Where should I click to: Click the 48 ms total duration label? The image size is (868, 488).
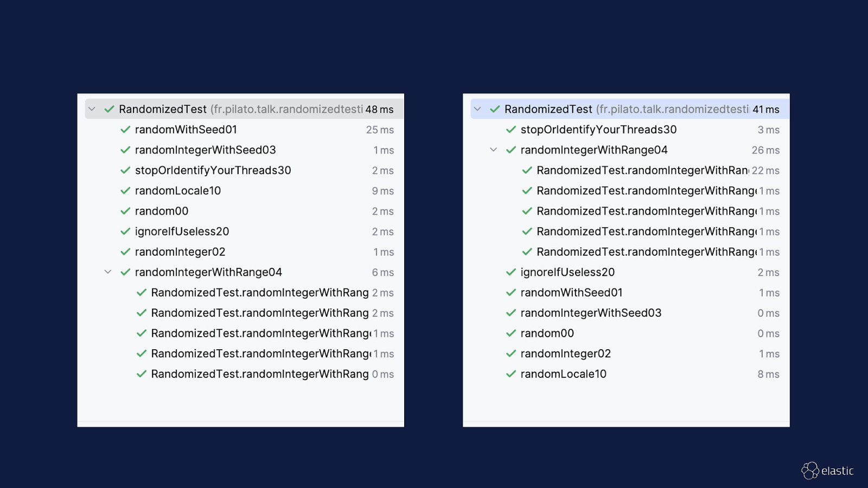(379, 110)
